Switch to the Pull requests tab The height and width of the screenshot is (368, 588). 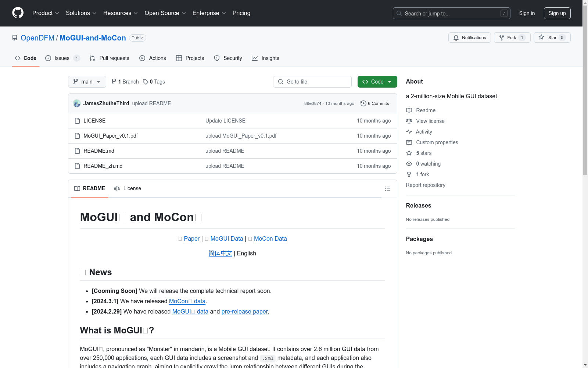[x=110, y=58]
